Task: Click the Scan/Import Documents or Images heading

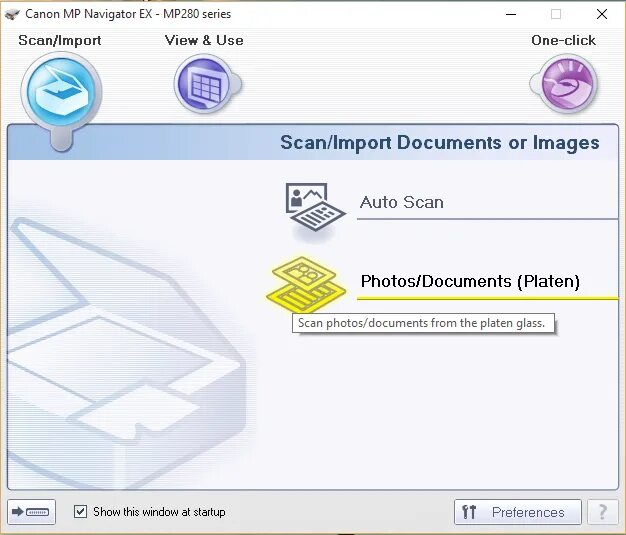Action: 440,143
